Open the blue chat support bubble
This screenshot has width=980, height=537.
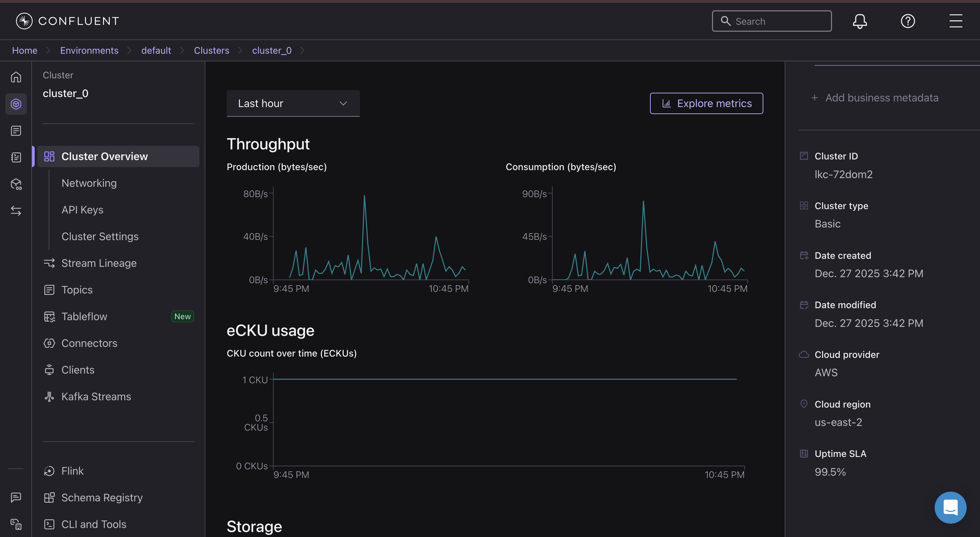(950, 507)
